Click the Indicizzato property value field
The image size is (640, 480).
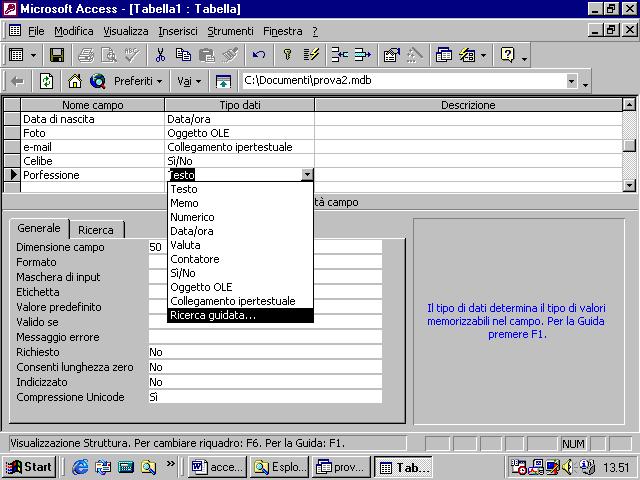(265, 382)
